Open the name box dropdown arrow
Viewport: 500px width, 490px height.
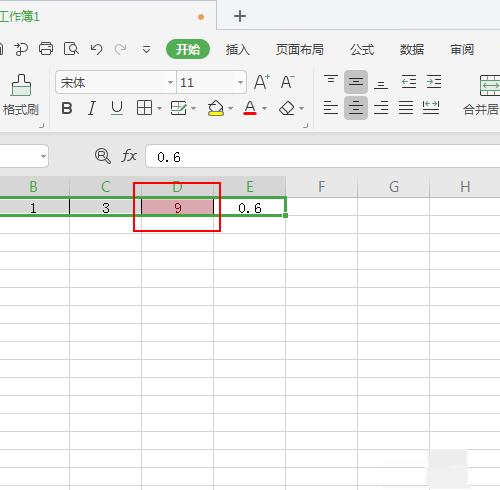click(x=43, y=156)
